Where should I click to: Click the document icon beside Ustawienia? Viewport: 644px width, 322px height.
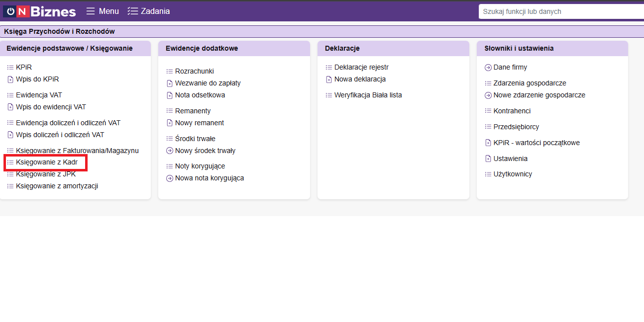pos(488,159)
